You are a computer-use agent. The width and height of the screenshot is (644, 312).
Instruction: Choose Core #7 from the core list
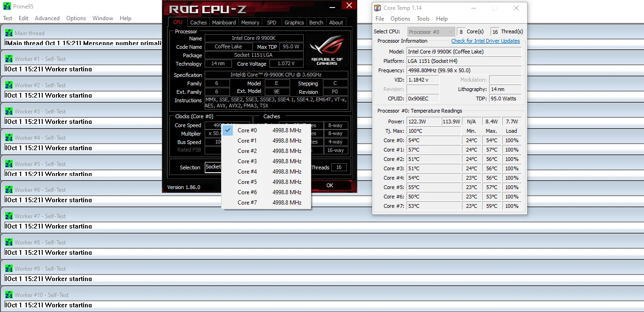(266, 203)
